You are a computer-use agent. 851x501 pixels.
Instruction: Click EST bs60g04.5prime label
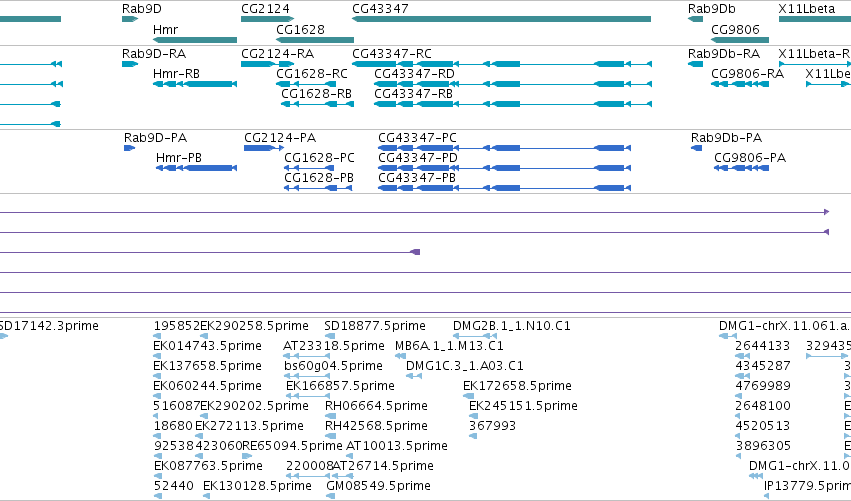(333, 366)
